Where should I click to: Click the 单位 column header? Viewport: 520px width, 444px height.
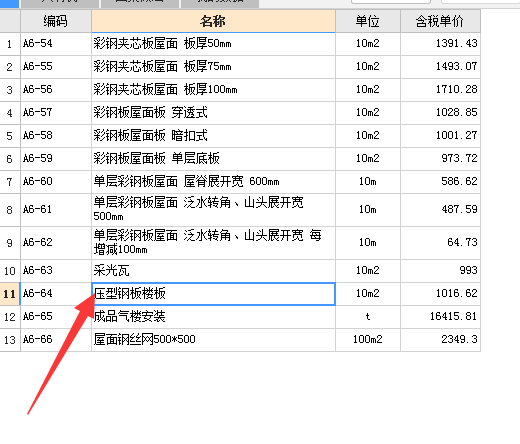(368, 21)
